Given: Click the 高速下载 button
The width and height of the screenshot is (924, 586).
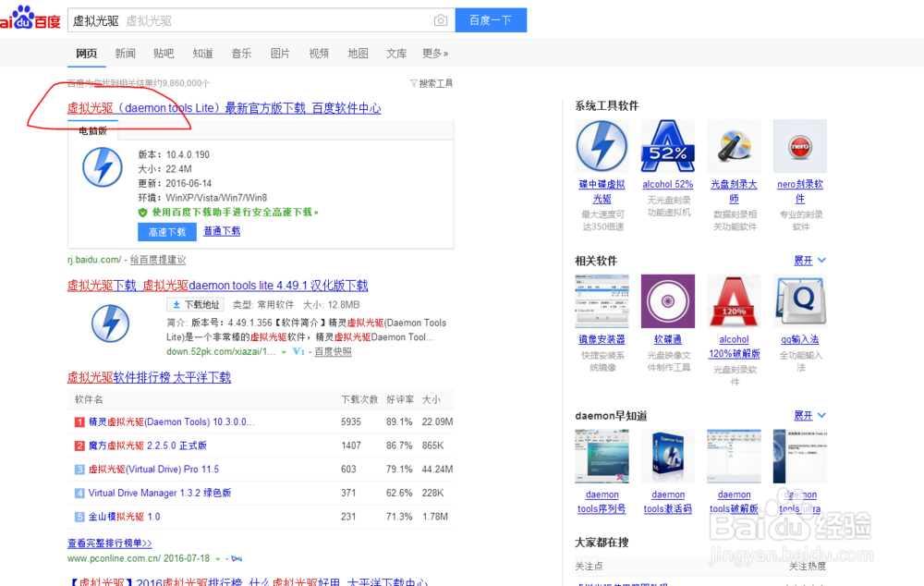Looking at the screenshot, I should click(x=166, y=232).
